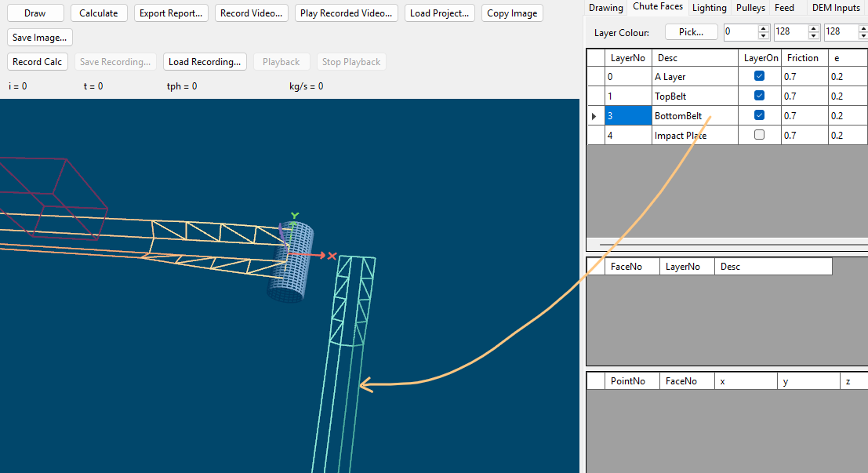Open the Lighting tab
The image size is (868, 473).
coord(709,8)
